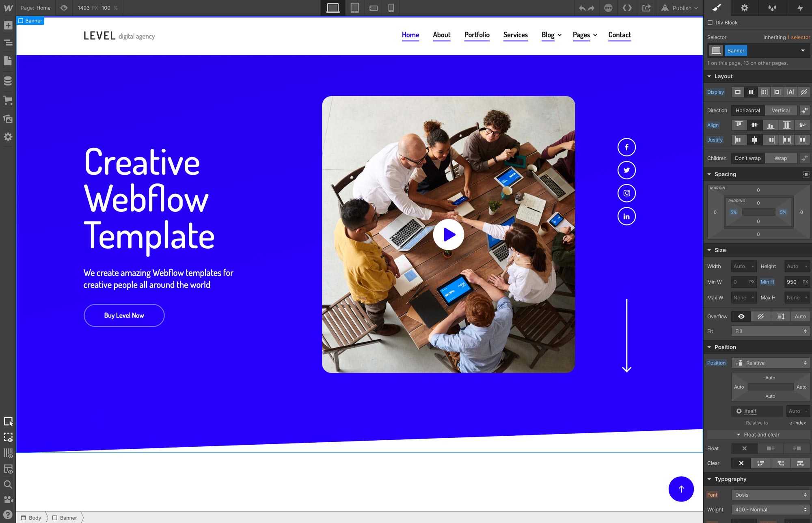The width and height of the screenshot is (812, 523).
Task: Set display to None
Action: pos(803,92)
